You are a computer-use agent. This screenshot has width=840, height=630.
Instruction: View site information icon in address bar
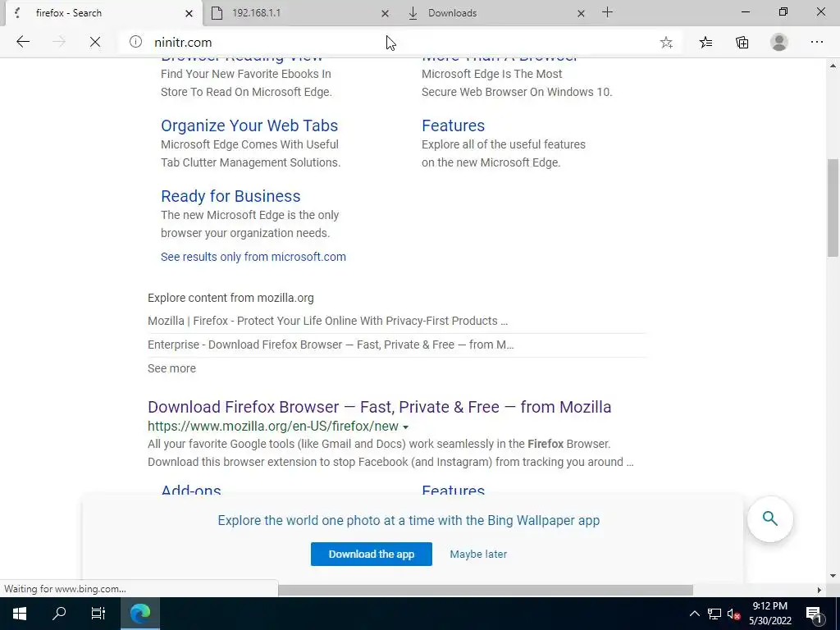click(135, 42)
